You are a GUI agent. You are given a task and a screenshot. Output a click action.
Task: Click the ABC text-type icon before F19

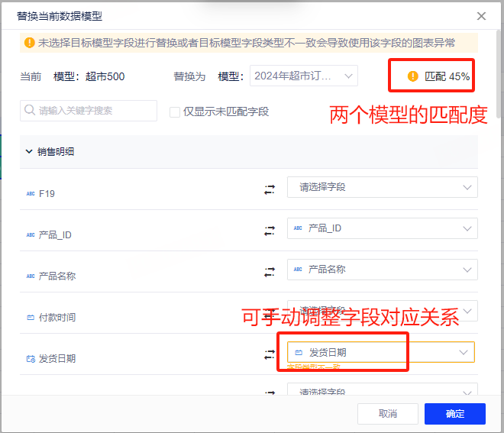point(31,194)
